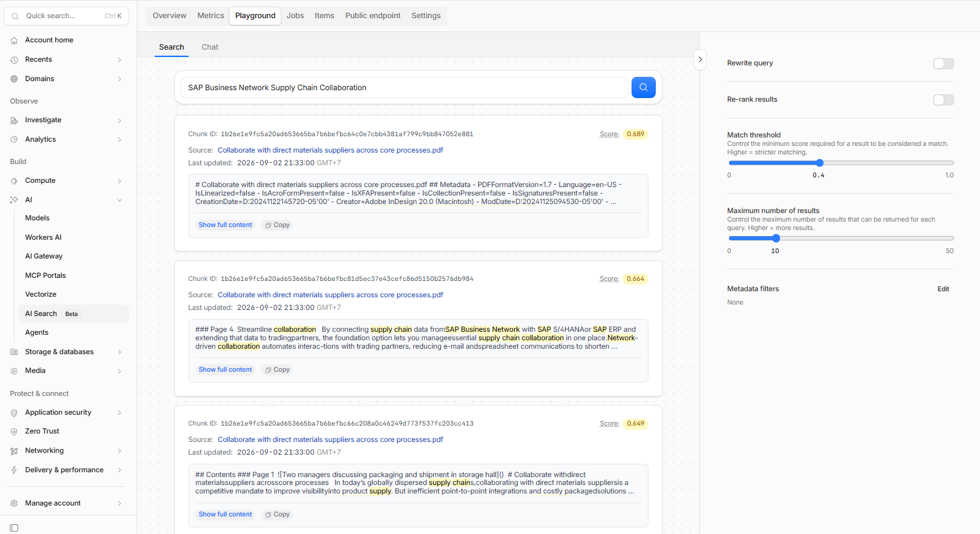Expand the Recents menu chevron

(120, 59)
